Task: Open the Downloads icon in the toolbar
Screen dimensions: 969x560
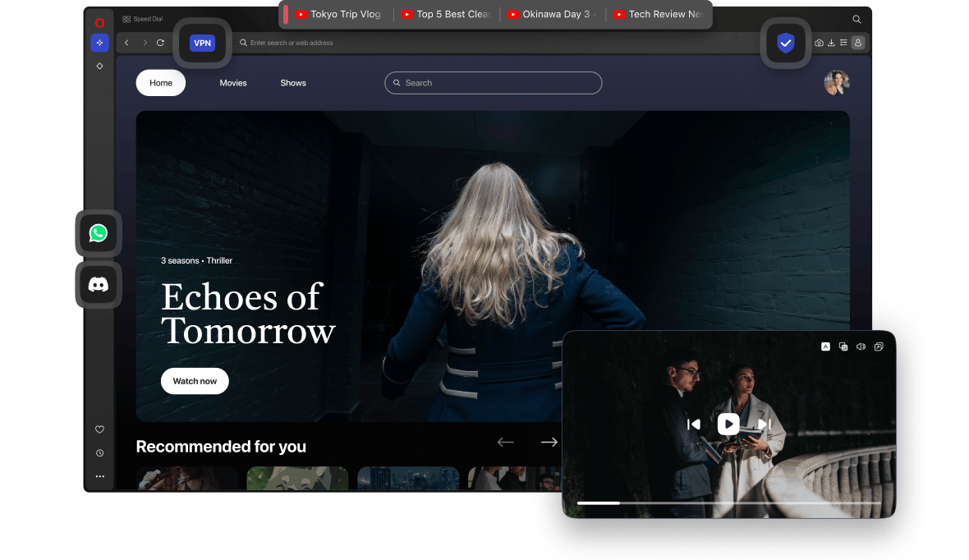Action: (832, 43)
